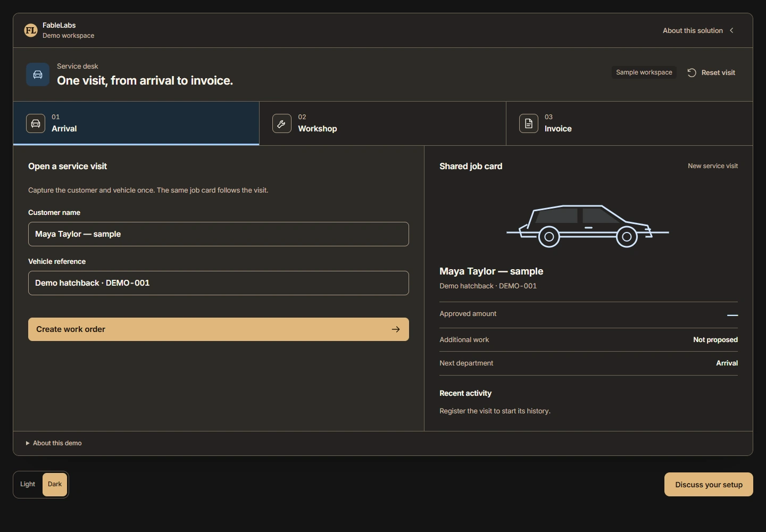Click the Approved amount row label
766x532 pixels.
[468, 314]
